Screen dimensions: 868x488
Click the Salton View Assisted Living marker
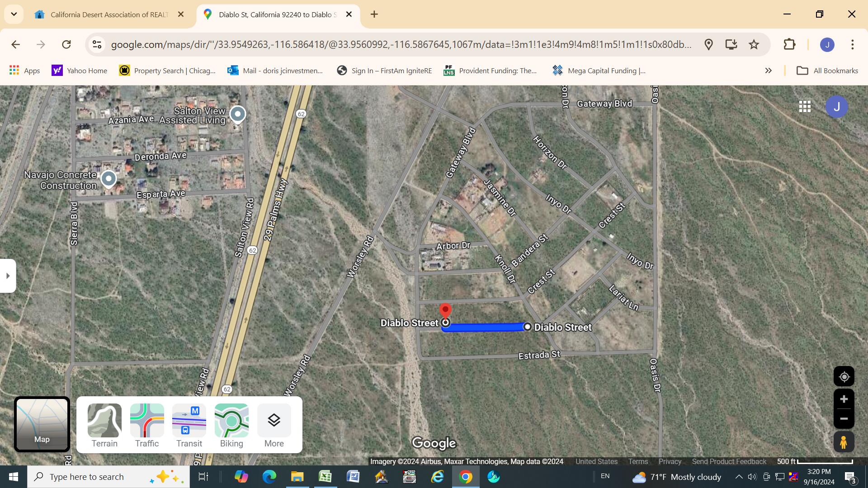pyautogui.click(x=238, y=114)
